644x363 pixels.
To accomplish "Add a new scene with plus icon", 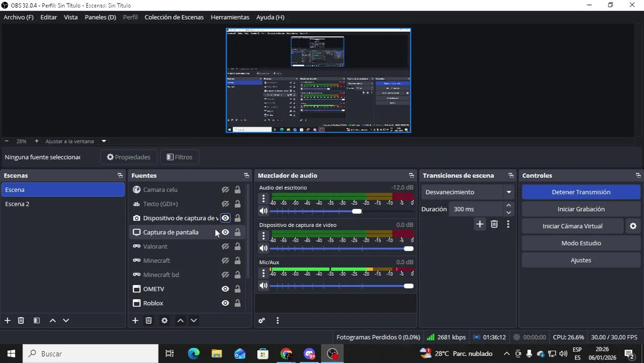I will 8,321.
